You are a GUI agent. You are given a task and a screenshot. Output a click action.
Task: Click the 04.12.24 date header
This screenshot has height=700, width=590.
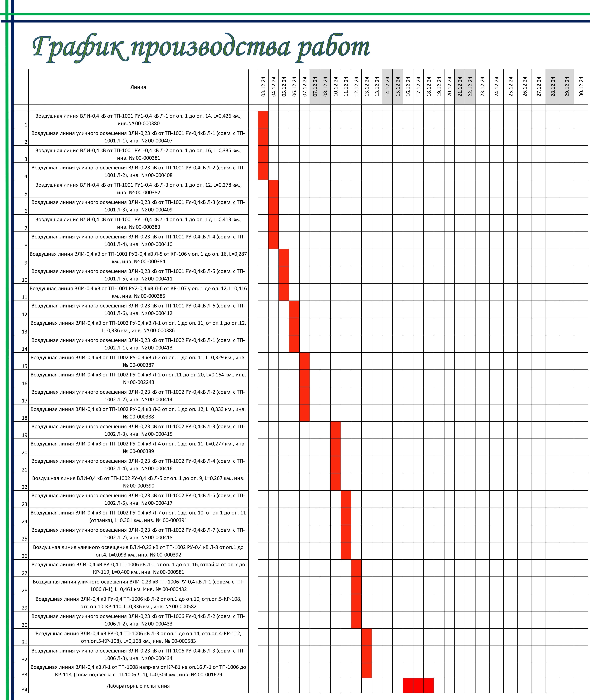coord(274,87)
